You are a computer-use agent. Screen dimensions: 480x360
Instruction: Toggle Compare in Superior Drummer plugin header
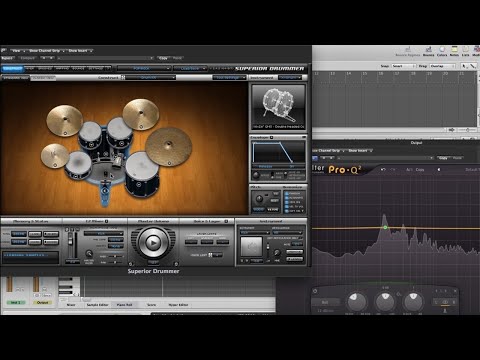(x=27, y=58)
